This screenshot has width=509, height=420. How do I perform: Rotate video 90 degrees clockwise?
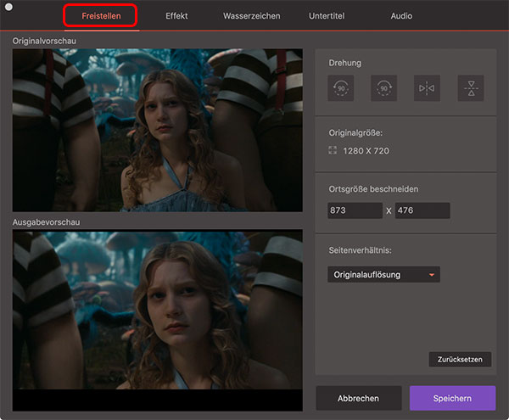pyautogui.click(x=383, y=88)
